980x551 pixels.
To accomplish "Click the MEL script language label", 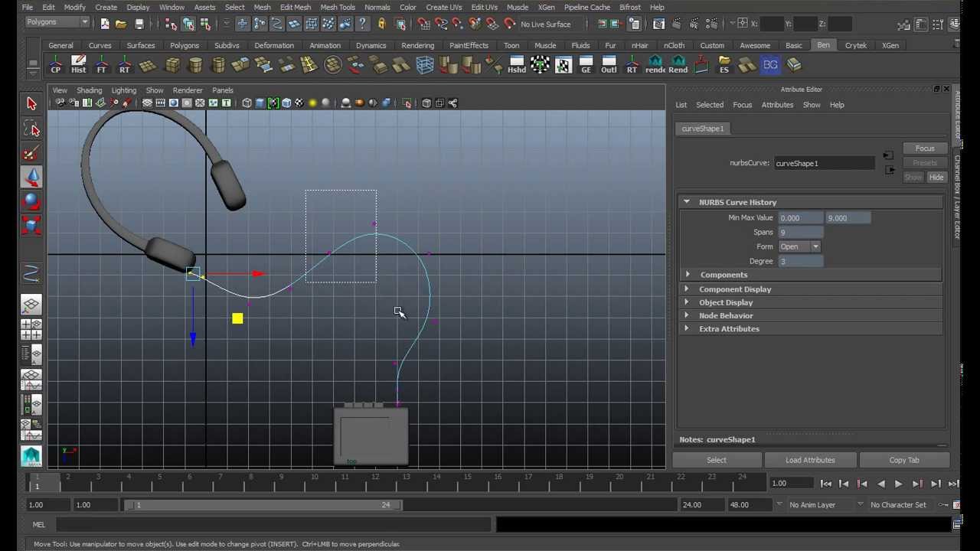I will point(39,525).
